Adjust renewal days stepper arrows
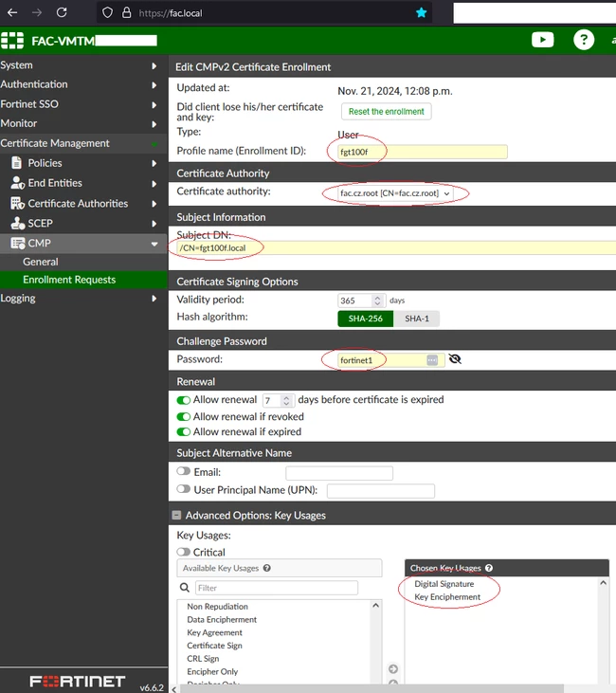Viewport: 616px width, 693px height. point(286,400)
